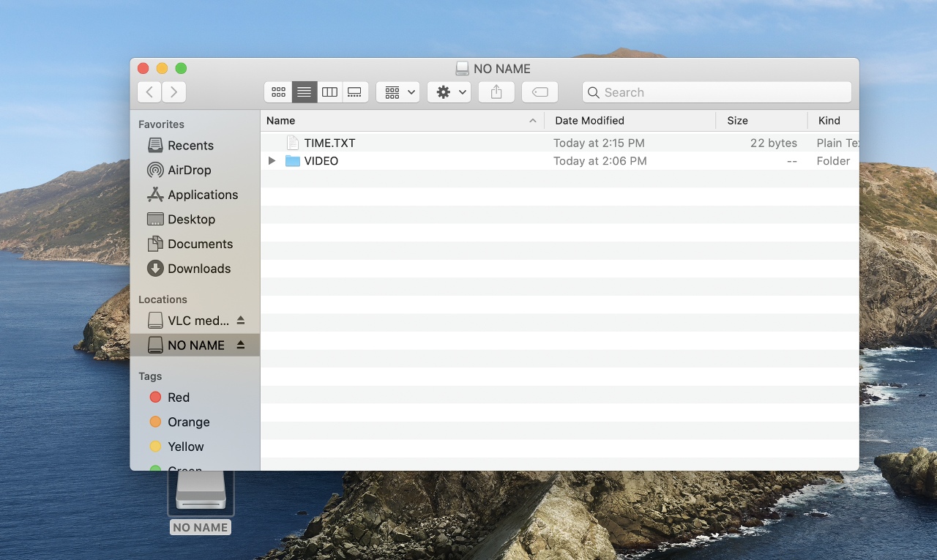
Task: Select list view toolbar button
Action: coord(305,92)
